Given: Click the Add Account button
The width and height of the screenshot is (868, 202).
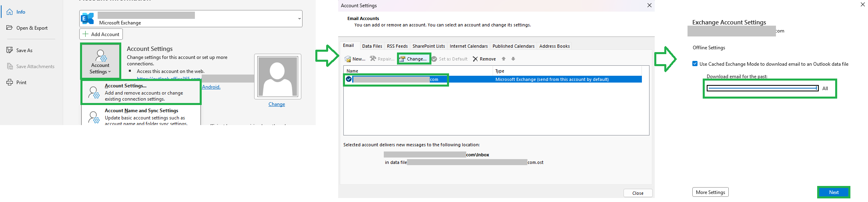Looking at the screenshot, I should click(x=101, y=34).
